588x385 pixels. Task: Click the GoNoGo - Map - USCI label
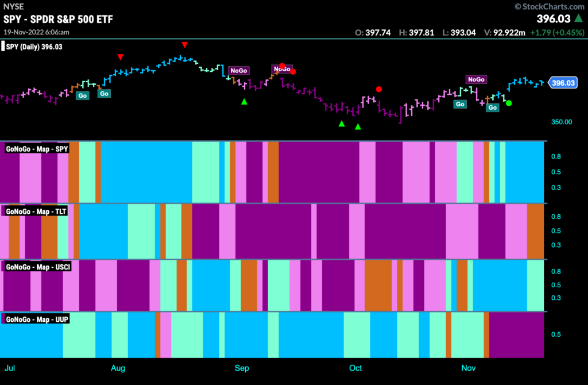(38, 267)
